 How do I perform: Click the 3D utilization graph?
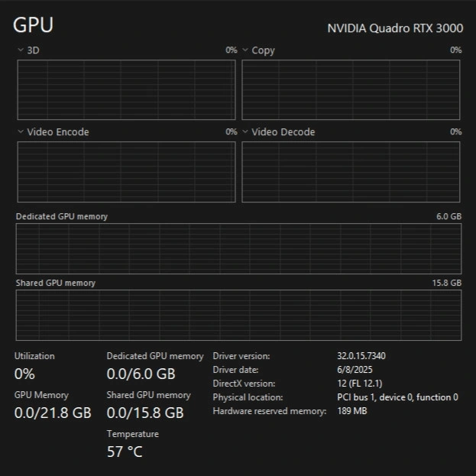click(x=126, y=89)
